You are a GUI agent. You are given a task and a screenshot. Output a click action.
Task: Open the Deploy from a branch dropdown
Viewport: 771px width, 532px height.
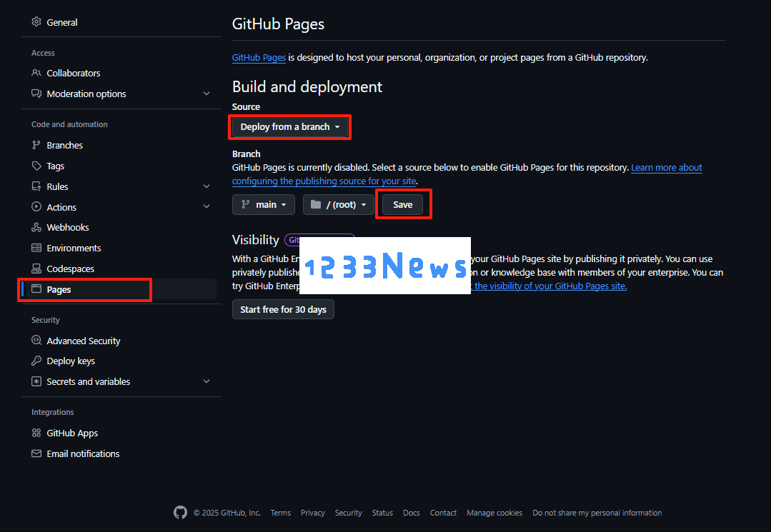click(x=290, y=126)
